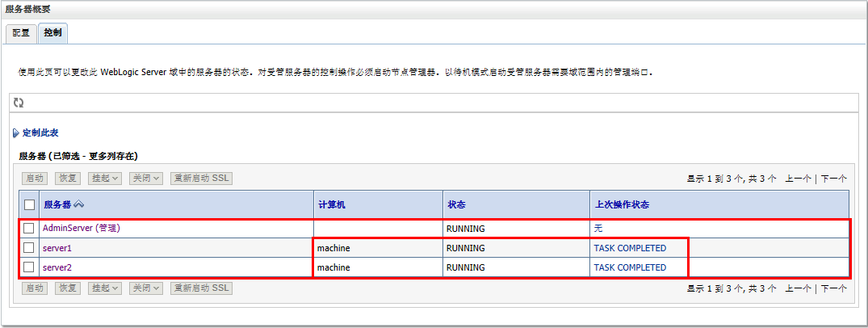Click the top 恢复 button
Viewport: 868px width, 328px height.
pyautogui.click(x=68, y=179)
